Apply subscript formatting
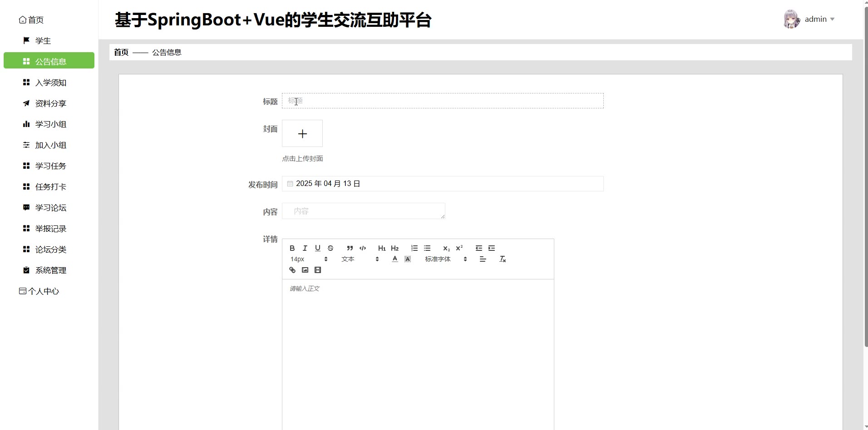This screenshot has width=868, height=430. [x=447, y=248]
